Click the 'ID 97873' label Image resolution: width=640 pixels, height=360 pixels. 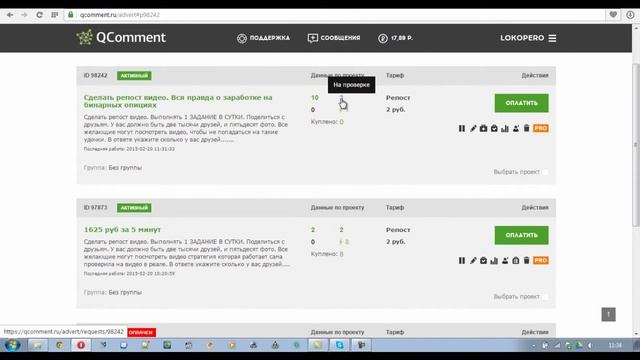click(96, 208)
